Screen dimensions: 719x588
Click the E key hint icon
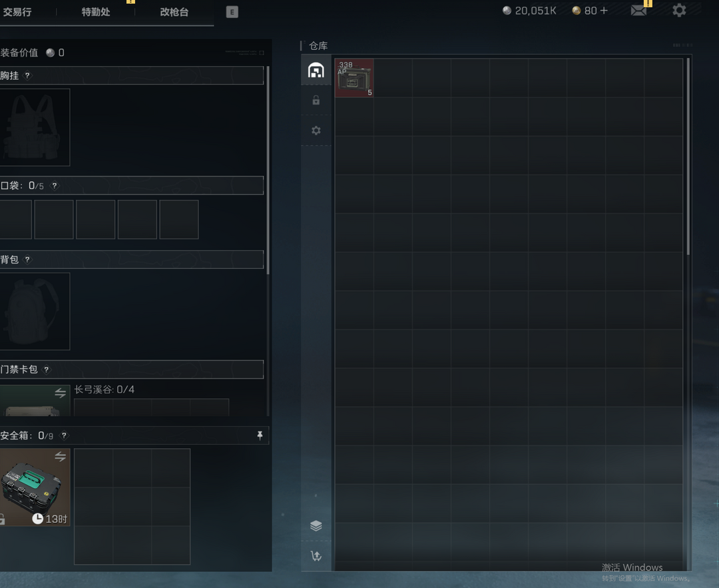coord(232,12)
